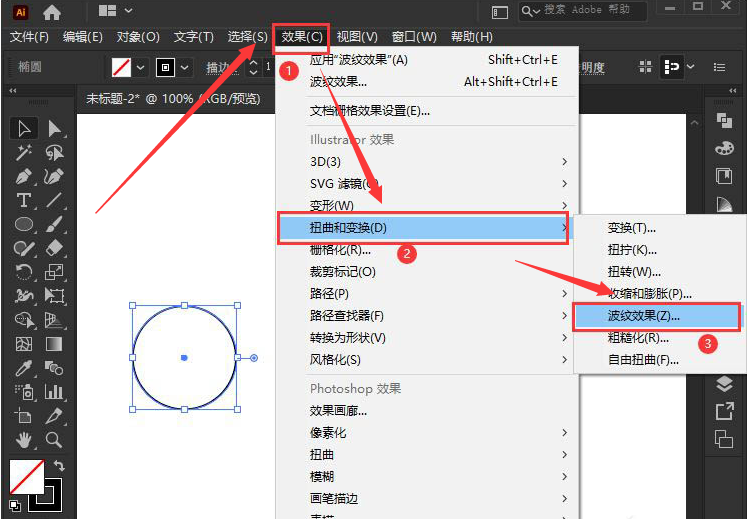Viewport: 748px width, 519px height.
Task: Select the Perspective Grid tool
Action: [x=54, y=320]
